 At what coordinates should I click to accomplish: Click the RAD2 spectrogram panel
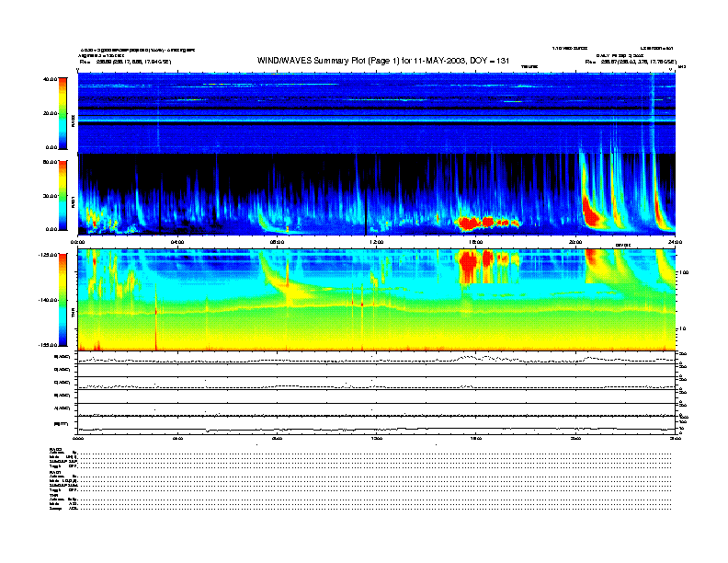point(377,112)
